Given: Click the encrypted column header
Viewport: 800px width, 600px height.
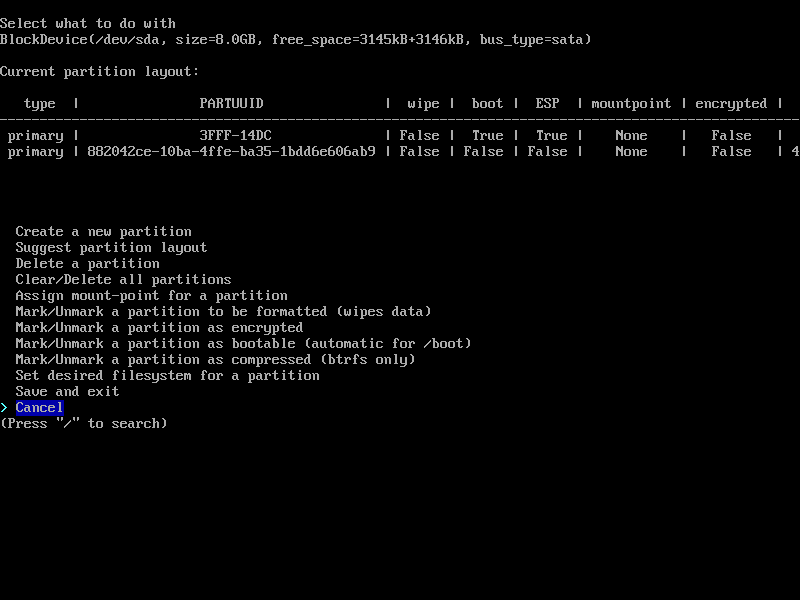Looking at the screenshot, I should coord(731,104).
